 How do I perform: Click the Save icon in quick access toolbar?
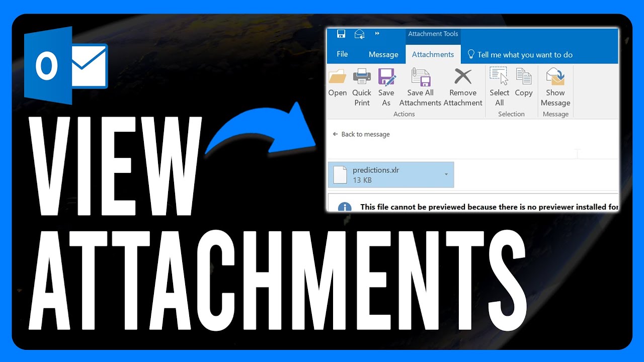(341, 34)
